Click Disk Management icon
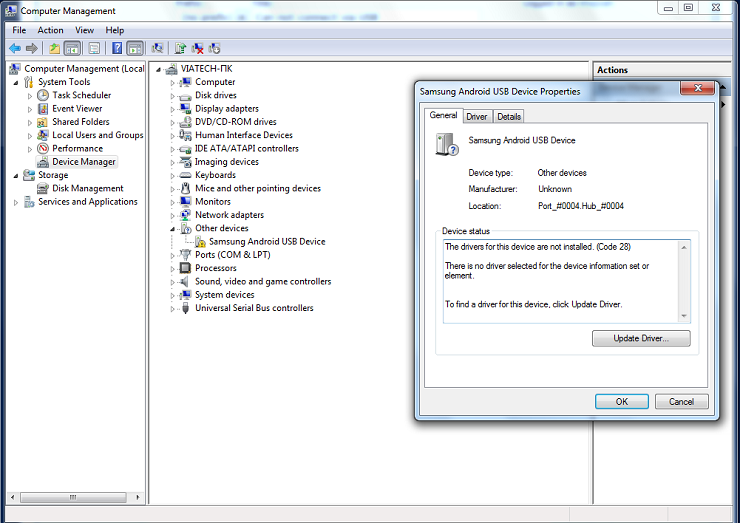 pos(43,188)
